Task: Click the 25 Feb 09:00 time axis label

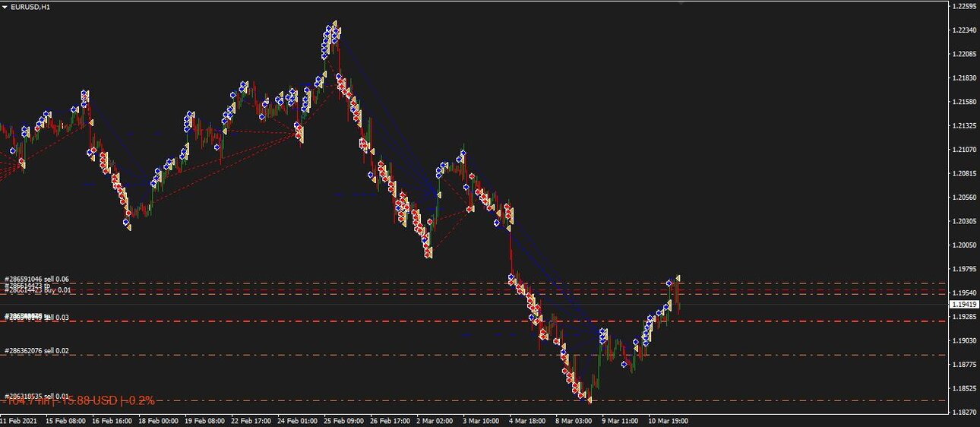Action: pos(344,420)
